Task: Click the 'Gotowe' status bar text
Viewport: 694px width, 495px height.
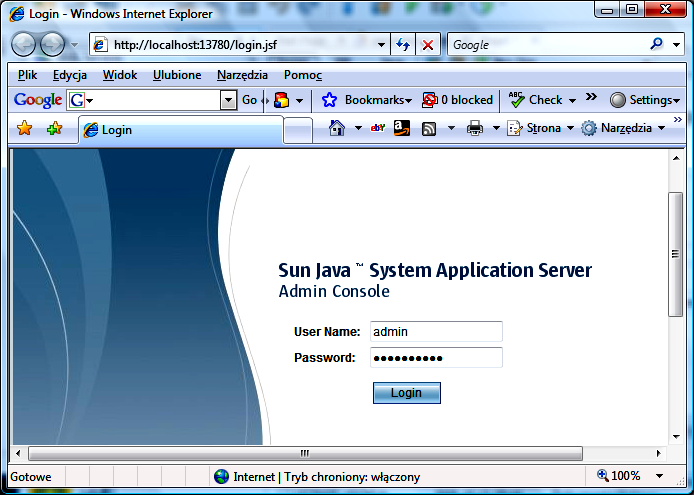Action: pyautogui.click(x=31, y=477)
